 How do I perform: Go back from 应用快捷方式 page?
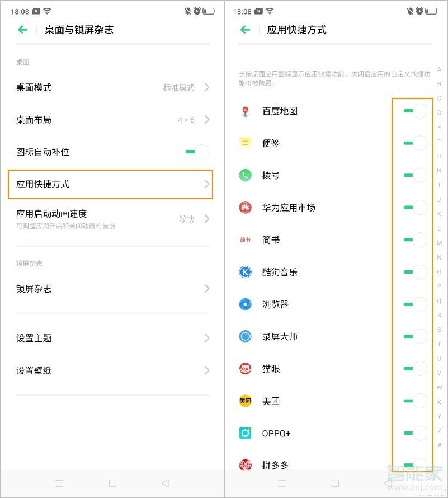pyautogui.click(x=244, y=30)
